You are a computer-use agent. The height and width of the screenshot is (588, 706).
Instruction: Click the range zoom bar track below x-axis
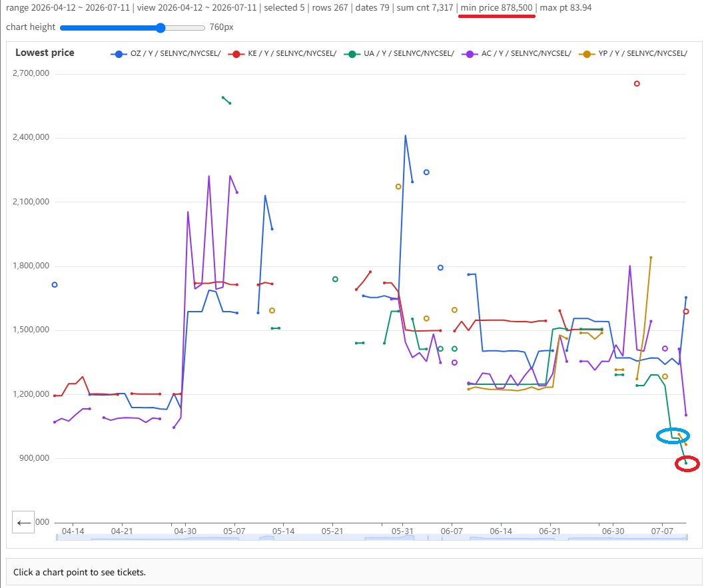372,537
